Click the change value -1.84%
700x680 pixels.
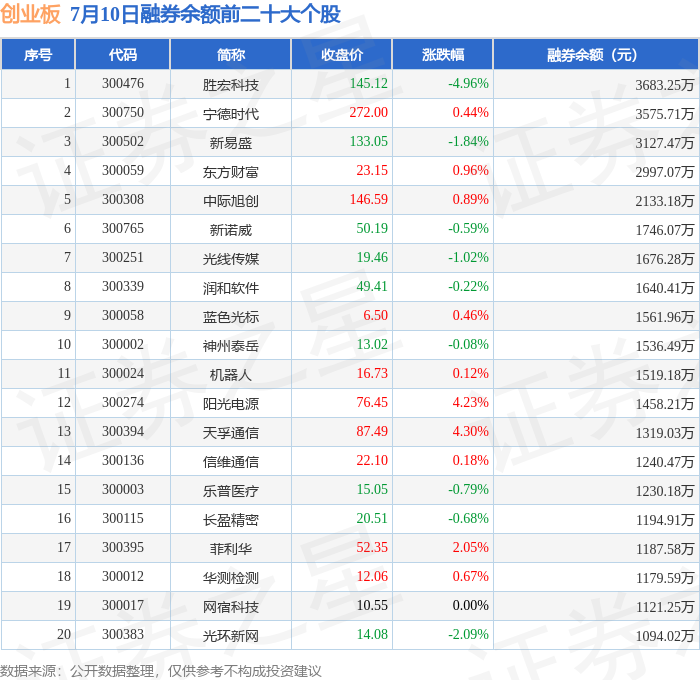point(468,142)
